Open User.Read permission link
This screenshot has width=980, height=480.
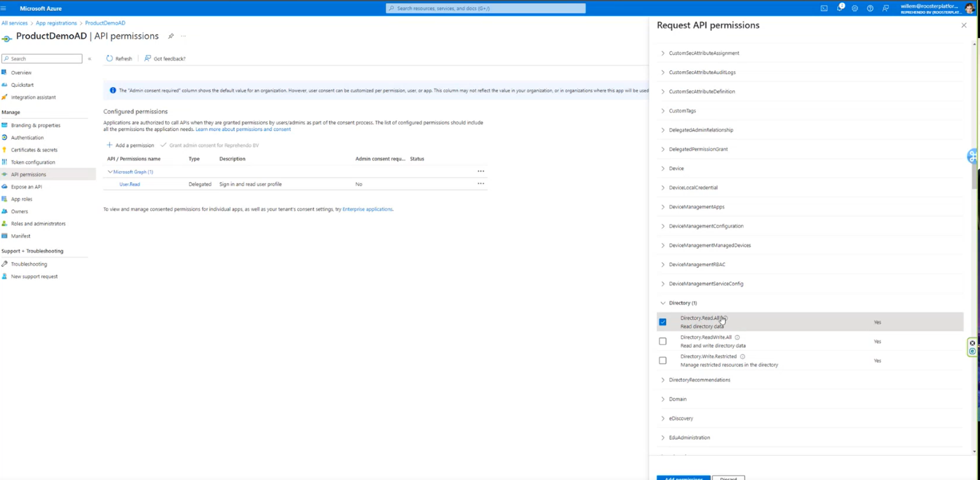[x=130, y=184]
